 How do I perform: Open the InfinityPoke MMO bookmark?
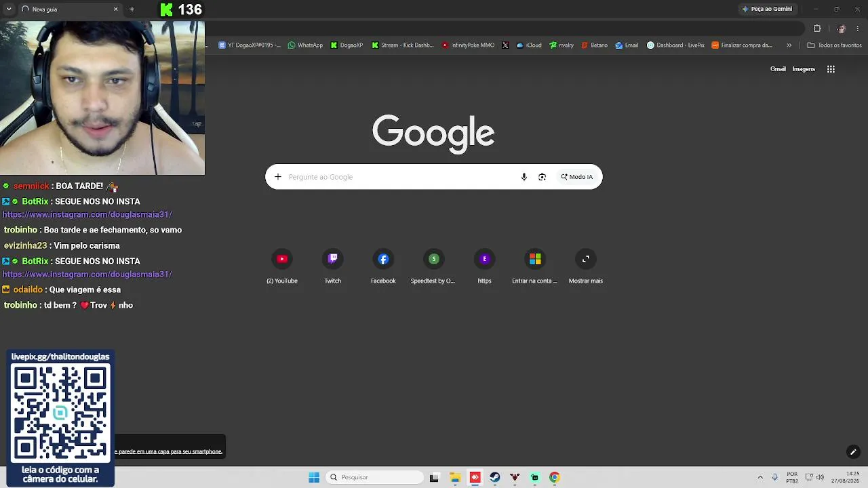coord(468,45)
